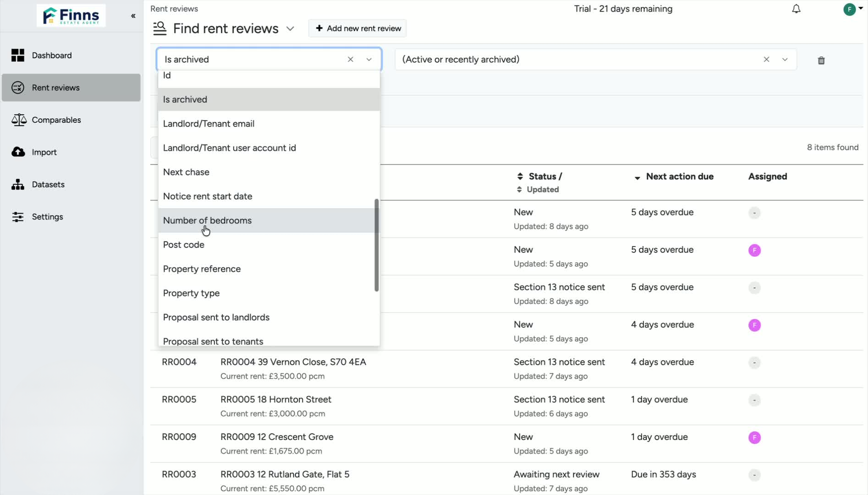This screenshot has height=495, width=868.
Task: Choose 'Landlord/Tenant email' filter option
Action: (269, 124)
